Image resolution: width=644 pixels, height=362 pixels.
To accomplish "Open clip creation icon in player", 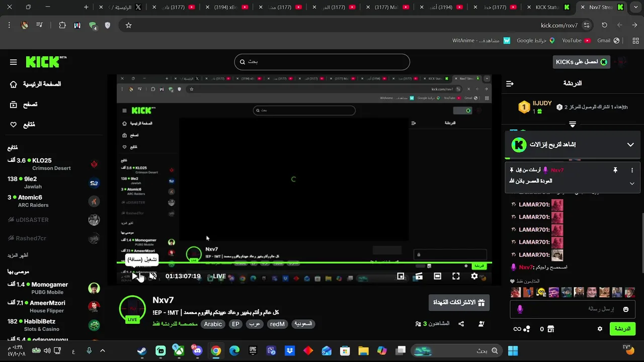I will coord(419,276).
